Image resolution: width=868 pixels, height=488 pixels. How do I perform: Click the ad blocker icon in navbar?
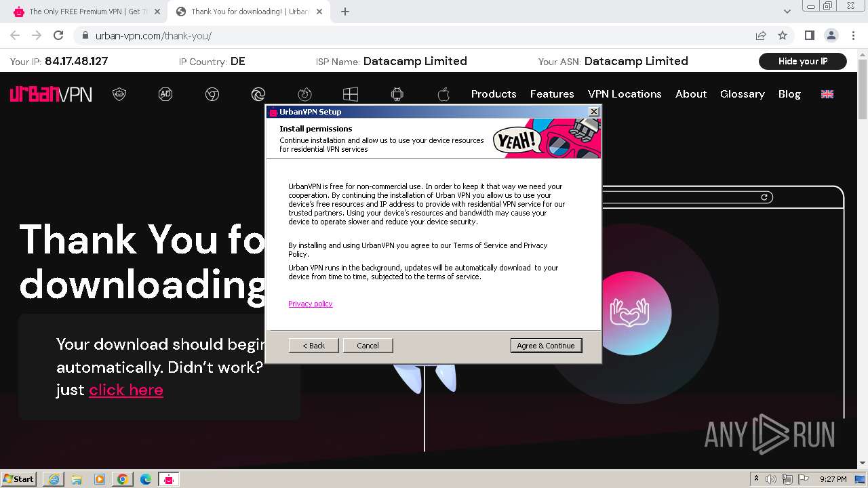tap(165, 94)
